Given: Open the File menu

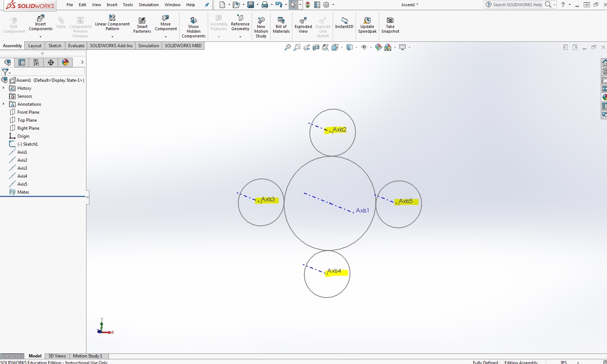Looking at the screenshot, I should [x=70, y=5].
